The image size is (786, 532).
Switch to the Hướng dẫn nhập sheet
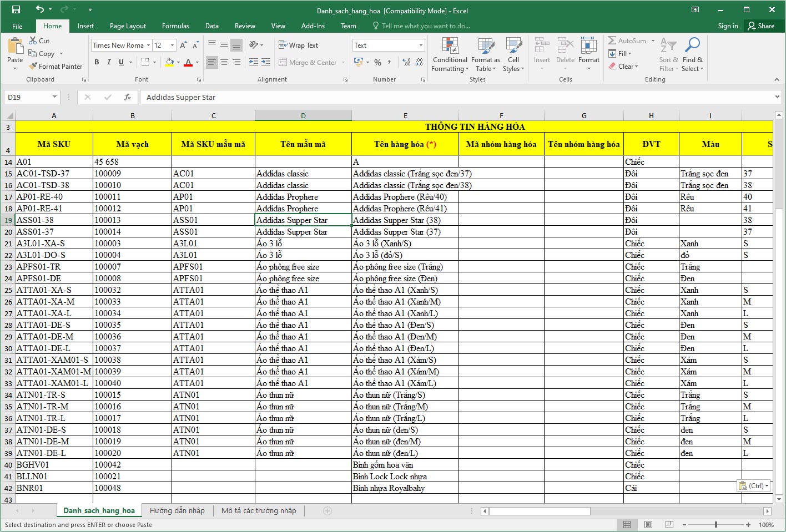tap(177, 511)
